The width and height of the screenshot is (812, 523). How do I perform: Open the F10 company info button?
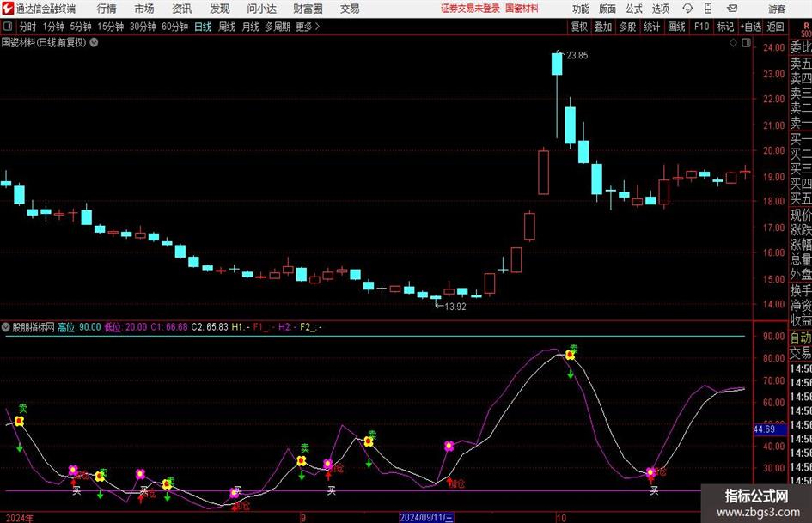[701, 27]
